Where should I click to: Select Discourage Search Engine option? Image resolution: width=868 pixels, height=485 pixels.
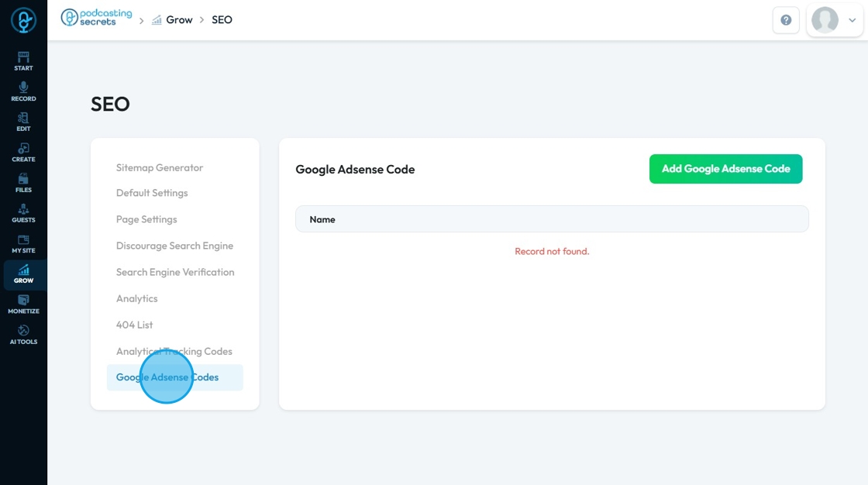pyautogui.click(x=174, y=246)
